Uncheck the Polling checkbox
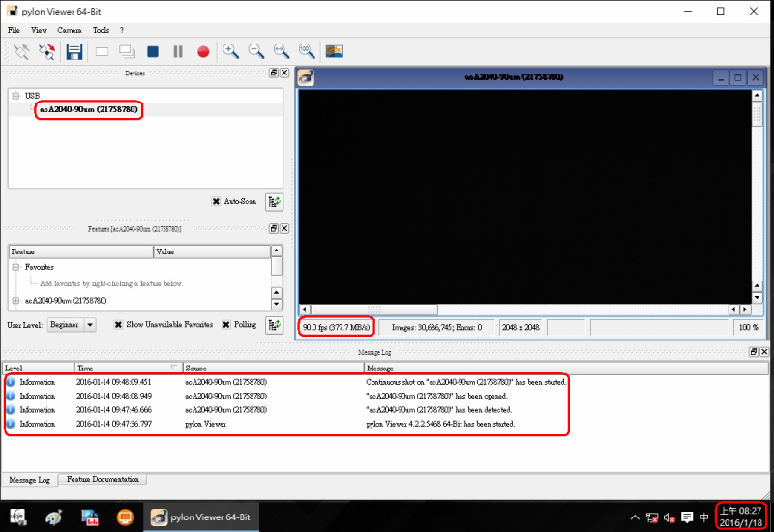The height and width of the screenshot is (532, 774). 226,325
